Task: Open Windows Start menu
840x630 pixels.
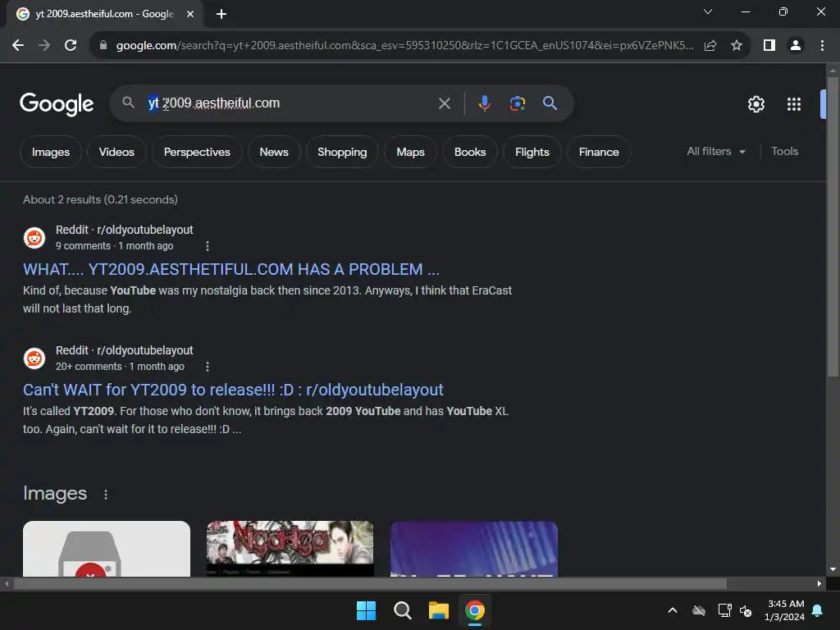Action: pyautogui.click(x=367, y=610)
